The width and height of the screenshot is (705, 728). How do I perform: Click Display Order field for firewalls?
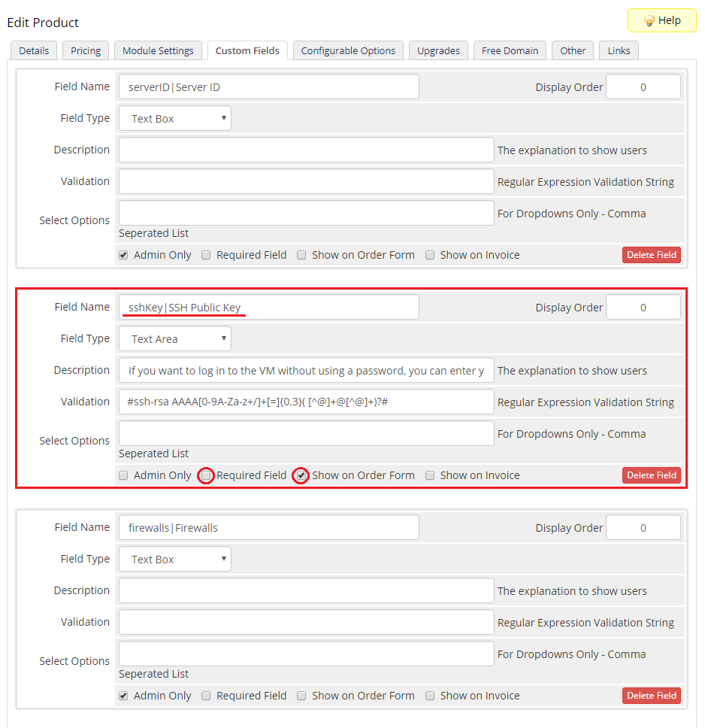click(x=643, y=528)
